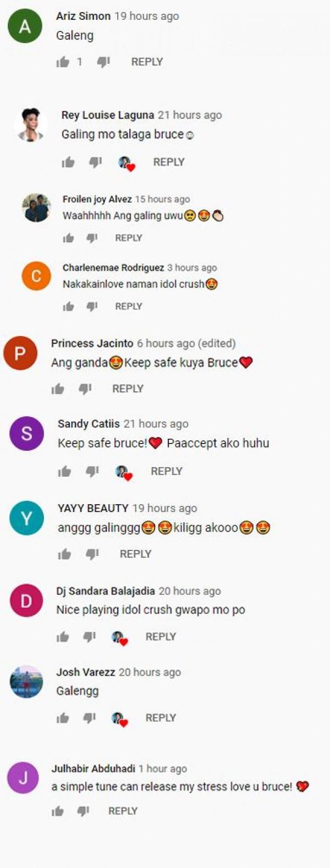Dislike Princess Jacinto's comment

(85, 389)
